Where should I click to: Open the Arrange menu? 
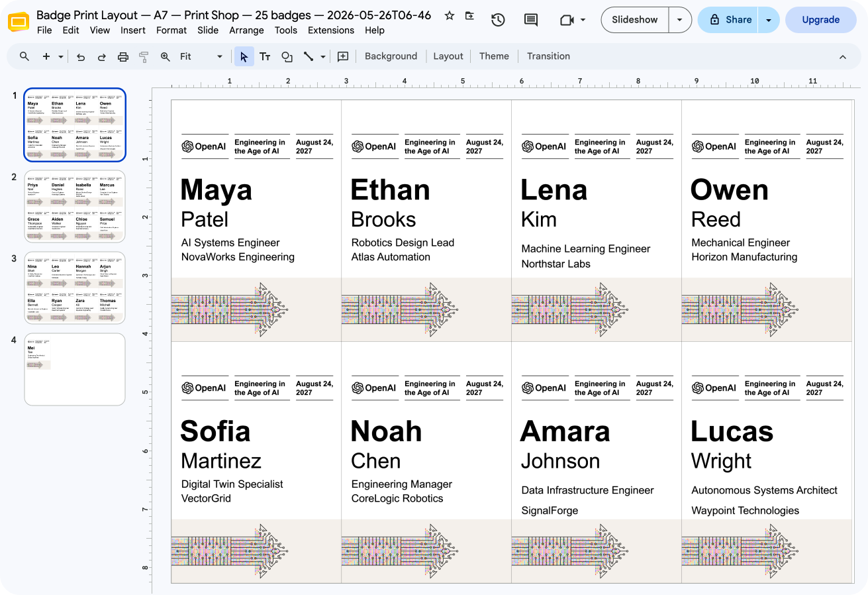point(246,30)
